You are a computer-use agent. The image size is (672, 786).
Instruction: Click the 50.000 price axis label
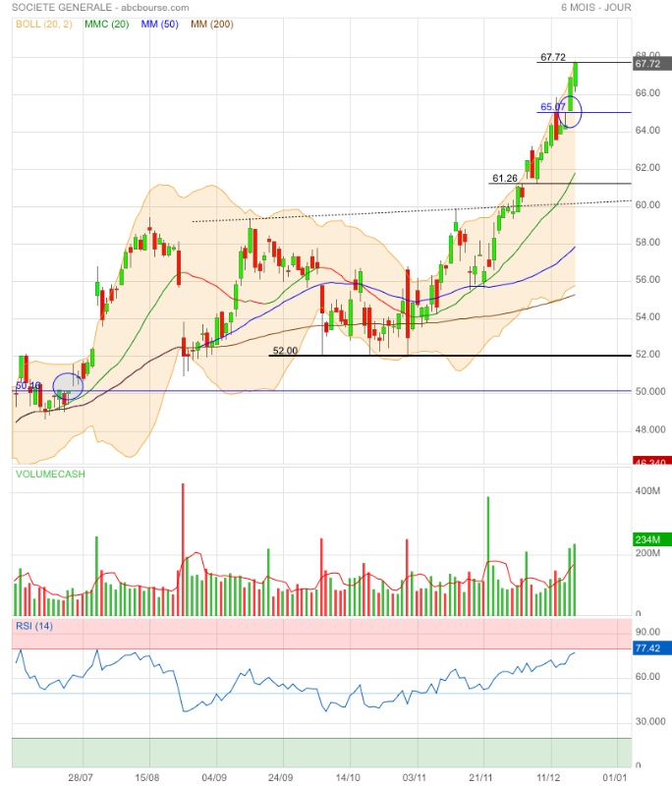(x=650, y=391)
